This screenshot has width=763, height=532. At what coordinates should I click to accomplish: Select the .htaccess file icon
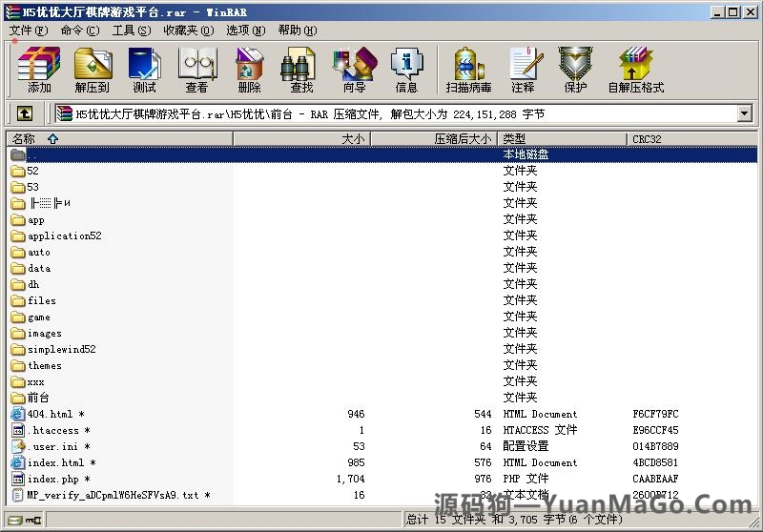[x=18, y=430]
